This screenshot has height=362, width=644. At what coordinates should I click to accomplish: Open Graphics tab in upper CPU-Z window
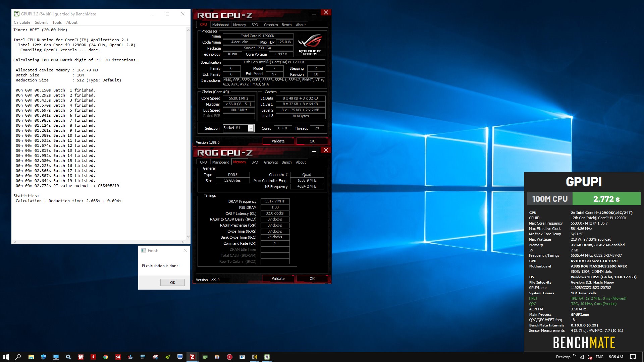[271, 25]
